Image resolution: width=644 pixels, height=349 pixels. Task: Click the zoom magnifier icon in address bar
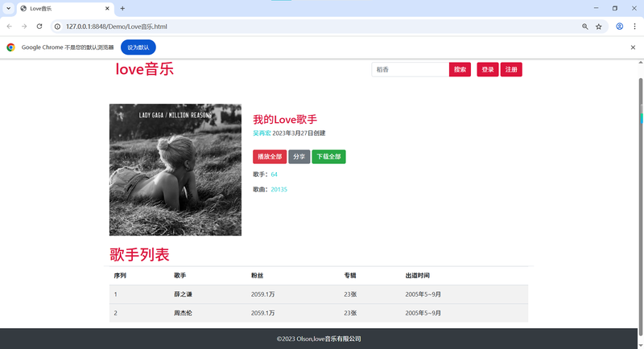point(585,27)
